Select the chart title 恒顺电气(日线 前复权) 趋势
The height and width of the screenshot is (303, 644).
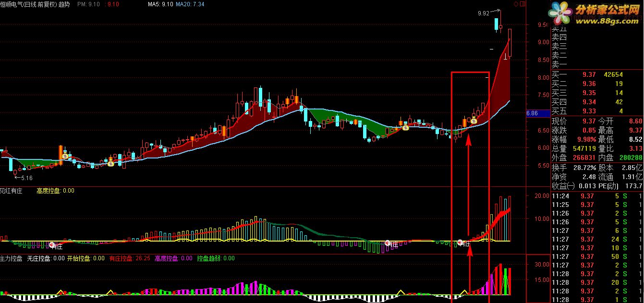tap(35, 4)
